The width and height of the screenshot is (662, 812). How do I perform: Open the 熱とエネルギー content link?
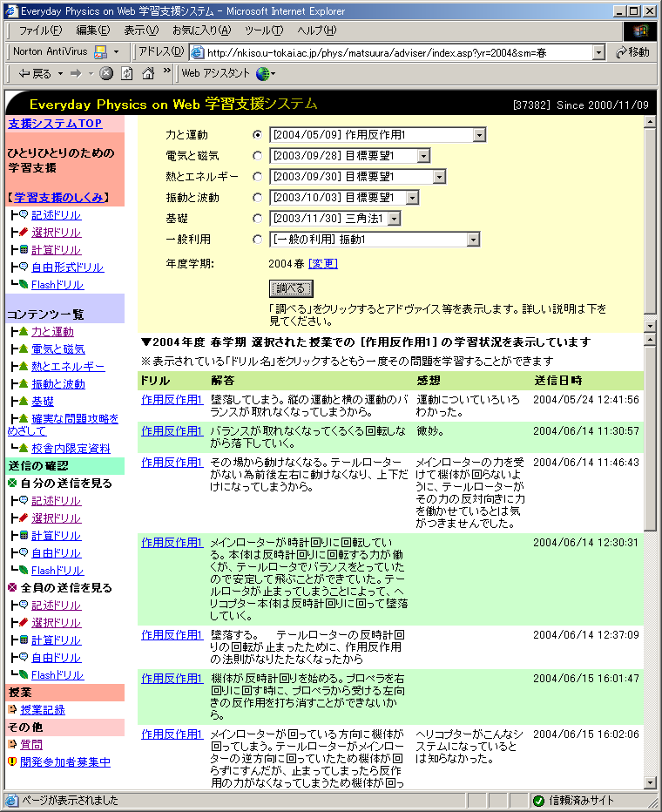point(68,367)
